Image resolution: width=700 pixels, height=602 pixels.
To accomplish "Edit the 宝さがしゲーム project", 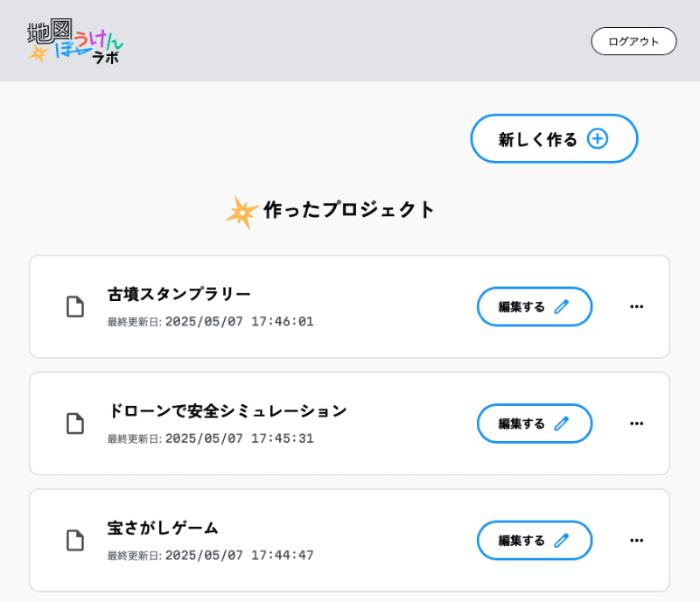I will tap(534, 540).
